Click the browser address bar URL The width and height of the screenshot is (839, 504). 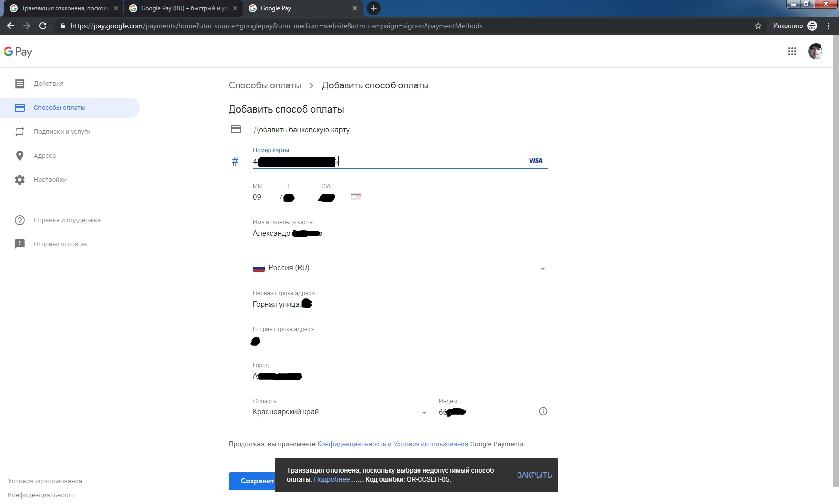(277, 26)
